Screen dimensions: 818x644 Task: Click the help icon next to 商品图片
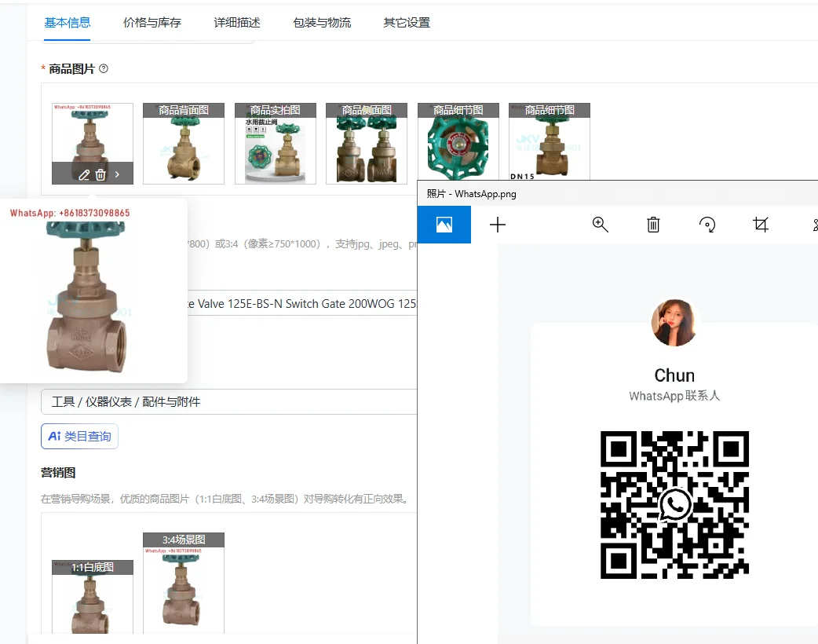pos(104,68)
